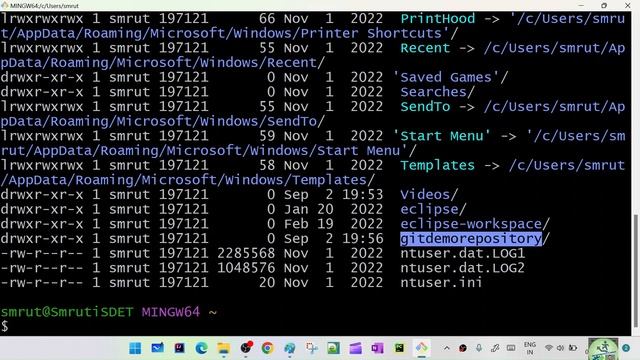Open OneNote from taskbar
Viewport: 640px width, 360px height.
377,348
